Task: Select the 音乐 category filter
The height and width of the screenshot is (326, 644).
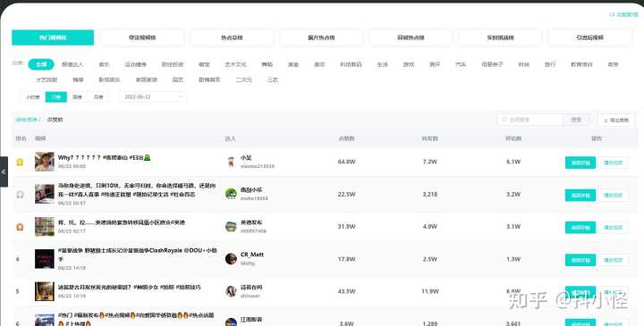Action: 104,64
